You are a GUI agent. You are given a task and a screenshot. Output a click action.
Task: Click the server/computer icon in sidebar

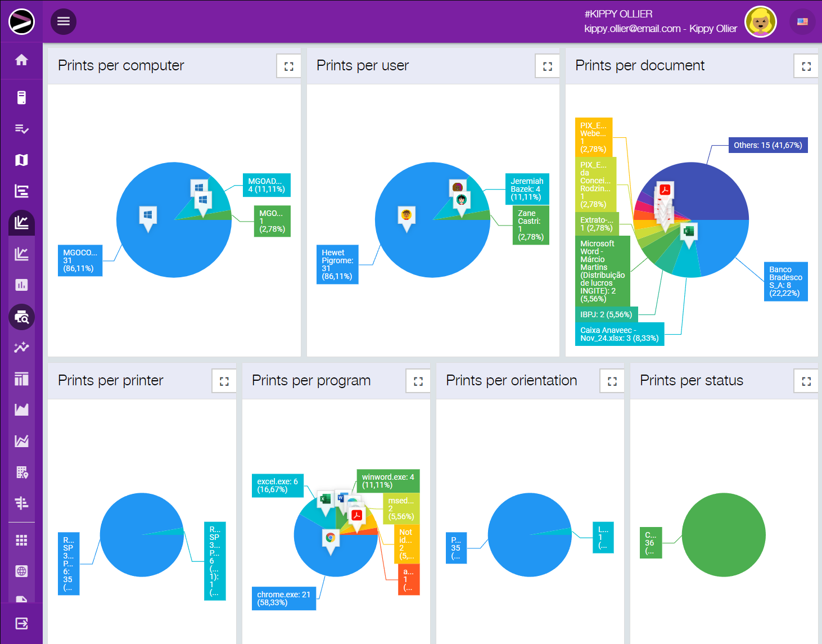click(21, 98)
